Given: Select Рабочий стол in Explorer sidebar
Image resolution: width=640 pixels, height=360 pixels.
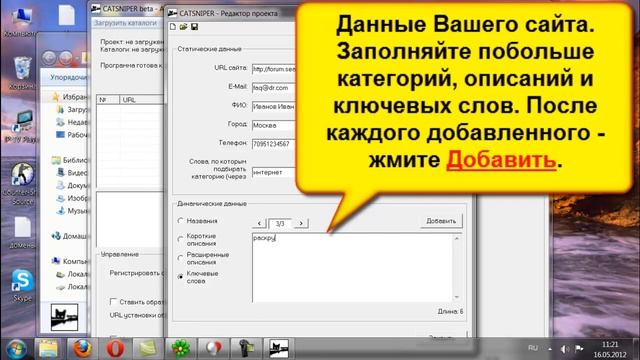Looking at the screenshot, I should point(72,135).
